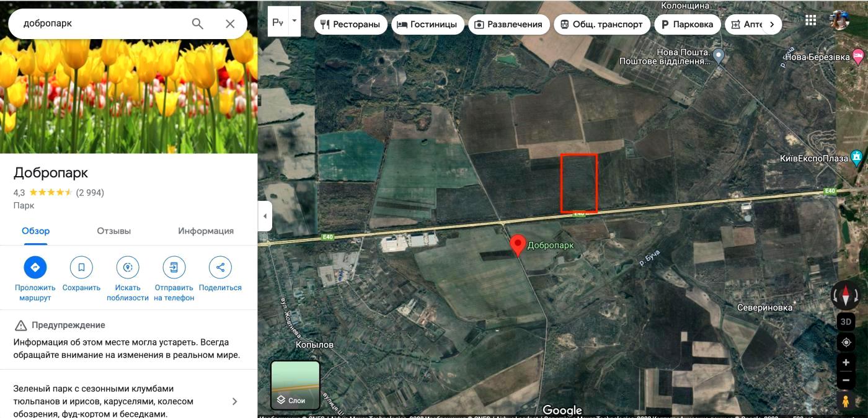The height and width of the screenshot is (418, 868).
Task: Click Отправить на телефон icon
Action: [174, 267]
